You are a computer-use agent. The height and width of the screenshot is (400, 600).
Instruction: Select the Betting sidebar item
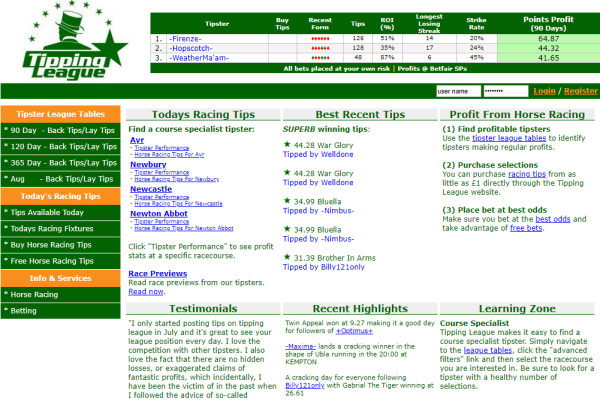click(60, 311)
